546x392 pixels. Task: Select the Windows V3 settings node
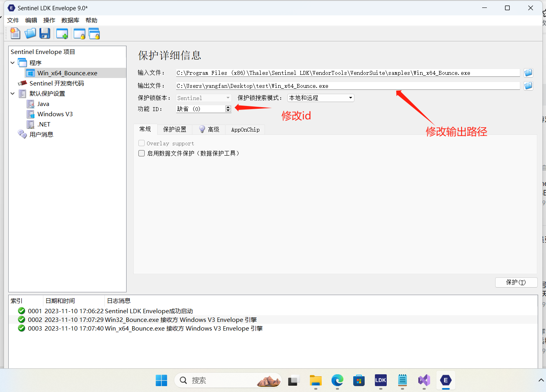[x=55, y=114]
